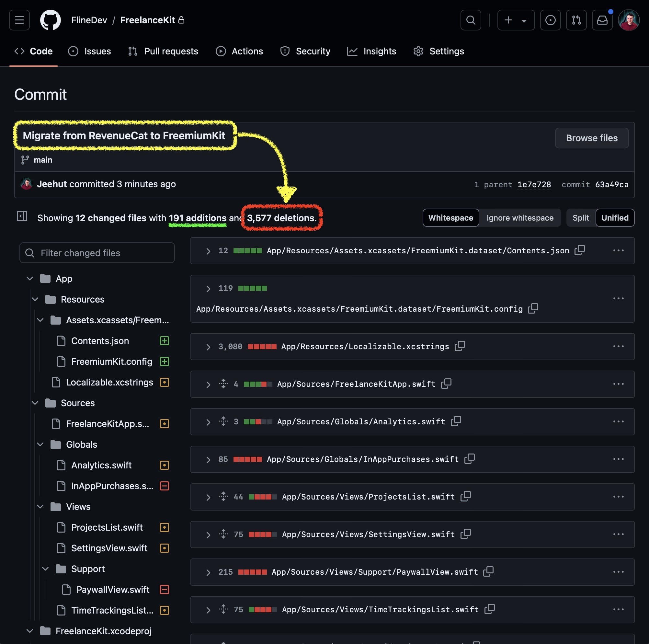649x644 pixels.
Task: Open the FlineDev organization link
Action: 89,20
